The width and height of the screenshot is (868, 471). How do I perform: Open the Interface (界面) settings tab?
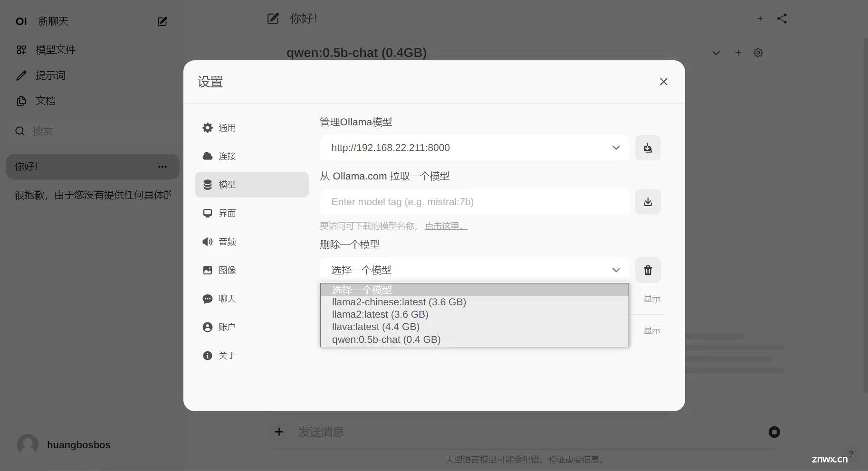point(252,213)
